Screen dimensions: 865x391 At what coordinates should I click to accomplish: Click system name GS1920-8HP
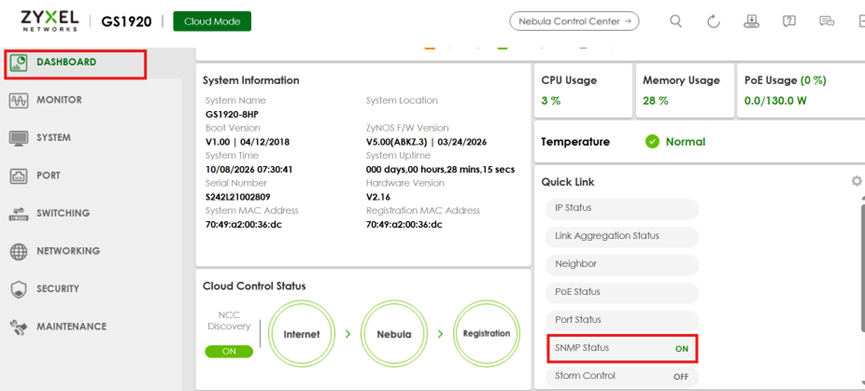(x=232, y=115)
